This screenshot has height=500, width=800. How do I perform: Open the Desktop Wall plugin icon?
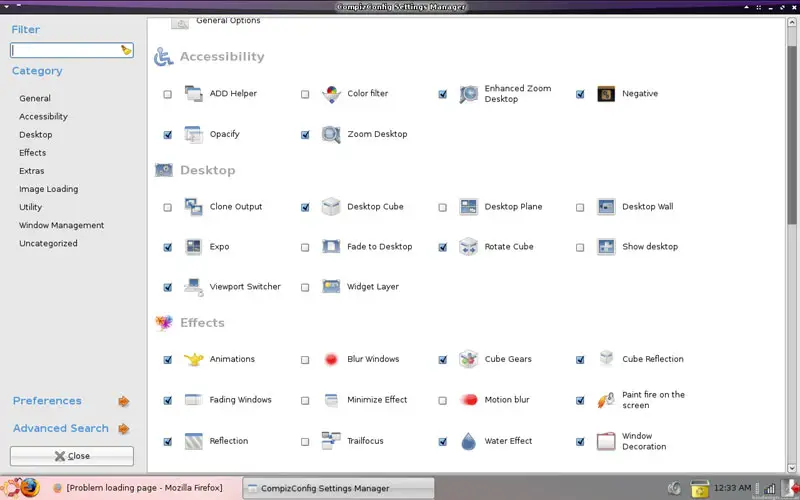click(x=606, y=207)
